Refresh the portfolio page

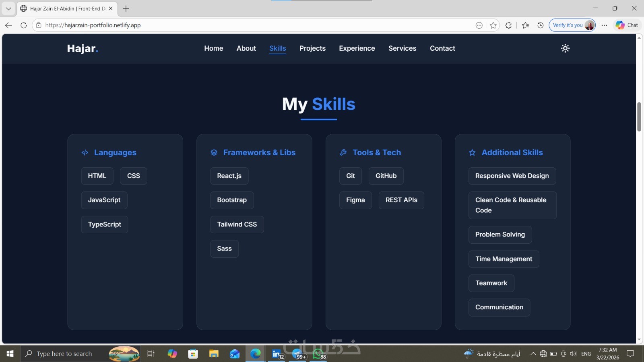(x=24, y=25)
